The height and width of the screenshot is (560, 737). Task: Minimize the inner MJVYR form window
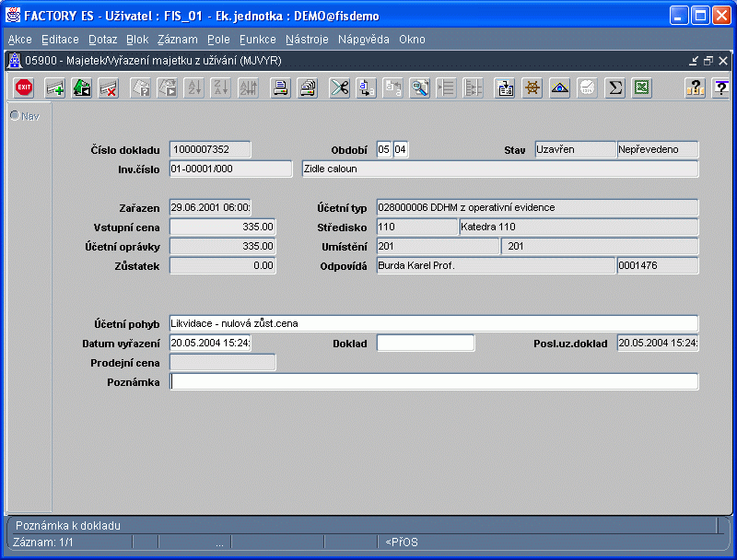tap(694, 61)
